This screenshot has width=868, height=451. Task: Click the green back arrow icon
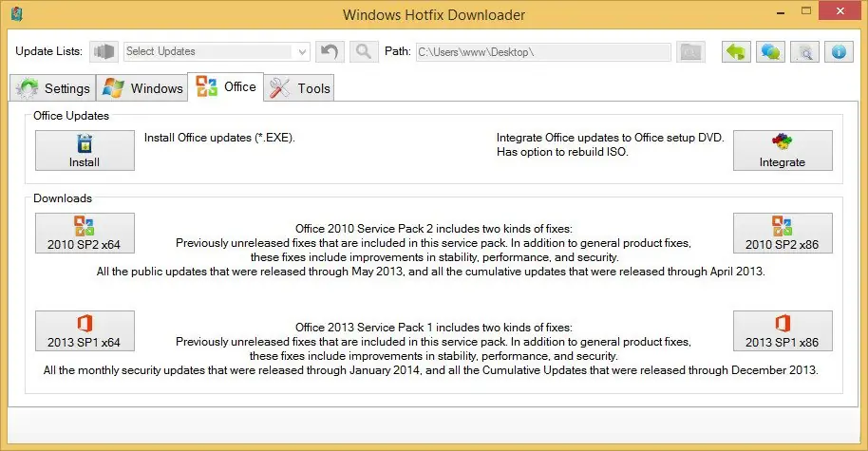(x=736, y=51)
